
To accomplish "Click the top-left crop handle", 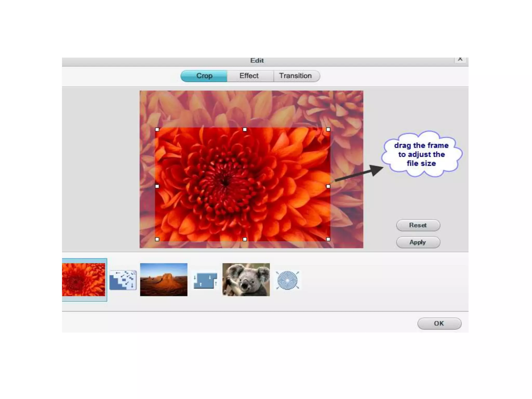I will click(157, 129).
